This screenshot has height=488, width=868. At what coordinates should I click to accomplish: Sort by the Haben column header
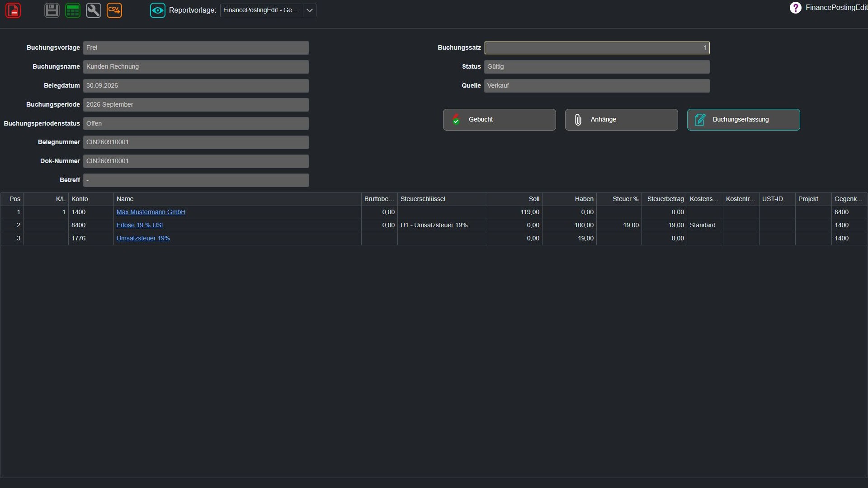(570, 199)
